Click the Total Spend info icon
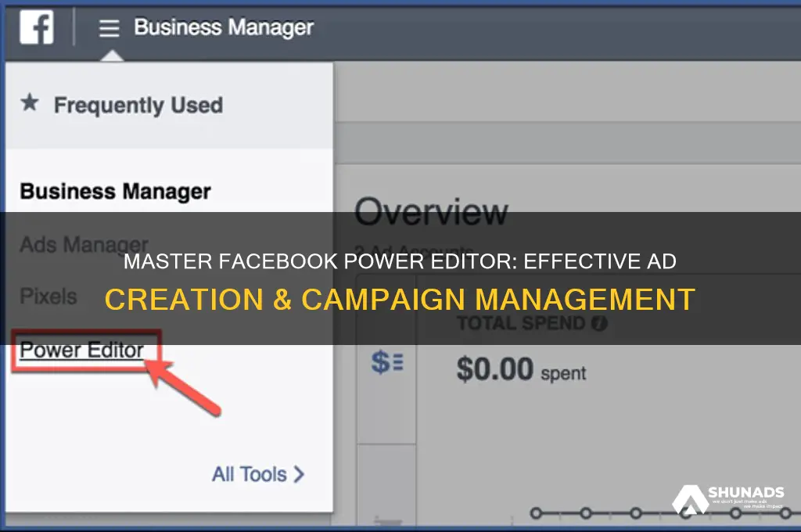The width and height of the screenshot is (801, 532). pyautogui.click(x=600, y=323)
